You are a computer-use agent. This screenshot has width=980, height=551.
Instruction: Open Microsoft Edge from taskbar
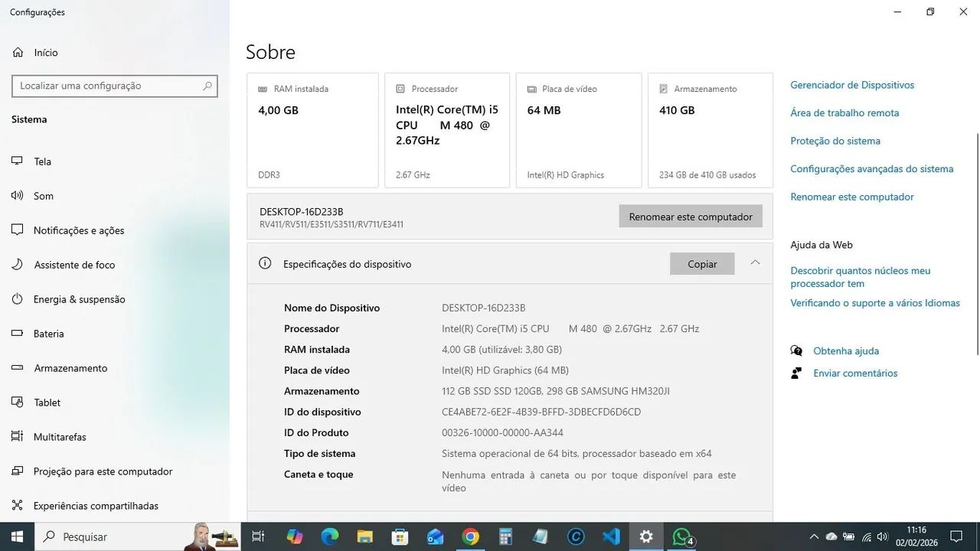(330, 536)
